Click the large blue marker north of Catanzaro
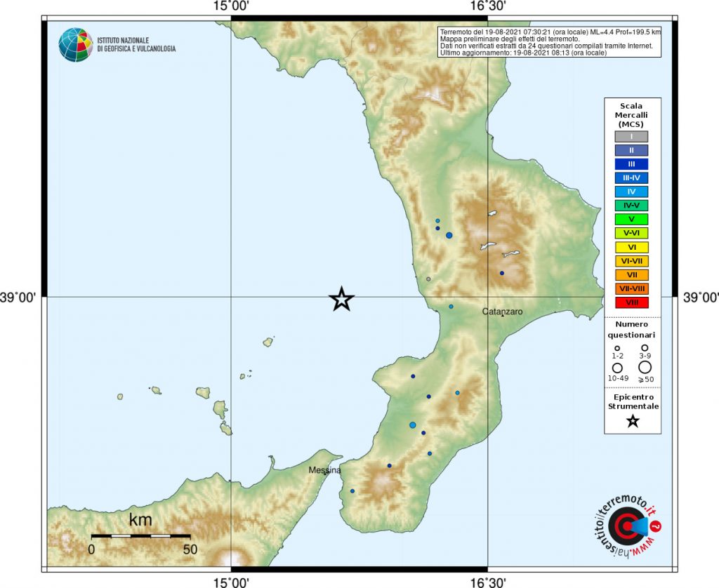The height and width of the screenshot is (588, 719). 449,235
